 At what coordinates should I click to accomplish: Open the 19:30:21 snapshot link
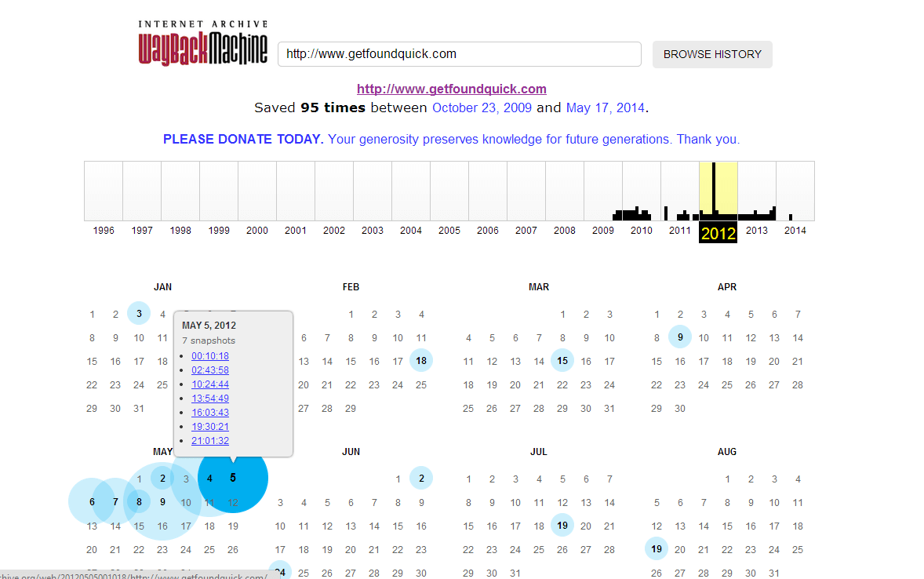209,427
